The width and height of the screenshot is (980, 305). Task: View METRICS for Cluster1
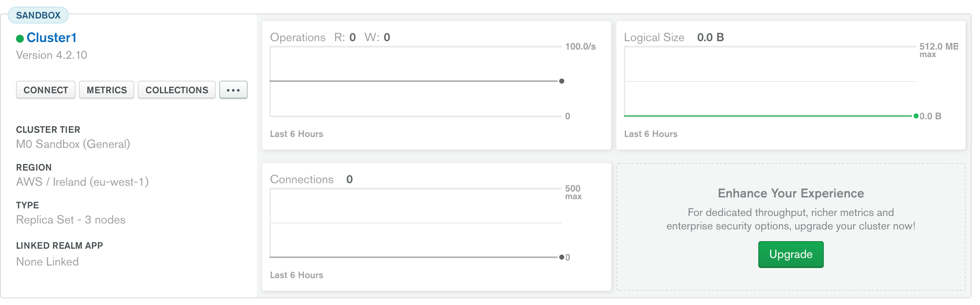click(x=106, y=89)
